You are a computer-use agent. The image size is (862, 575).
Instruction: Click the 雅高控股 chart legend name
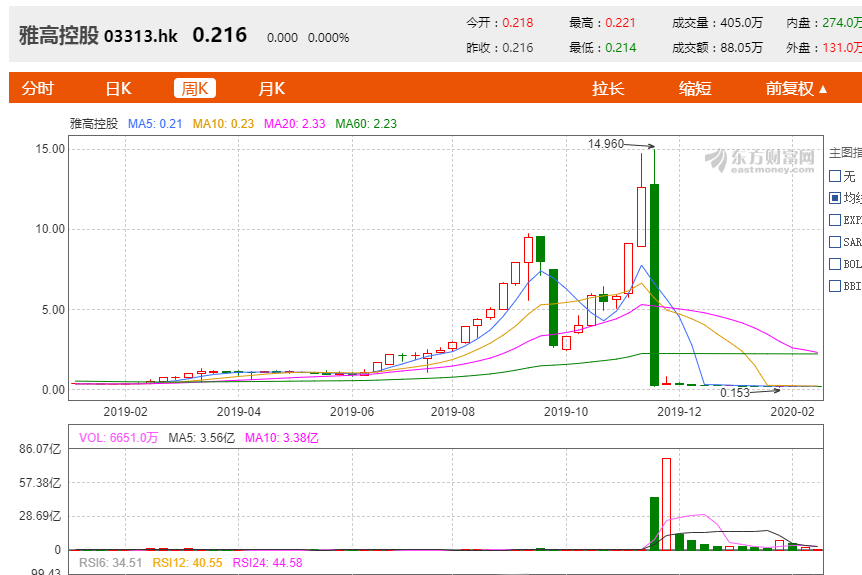[x=94, y=124]
